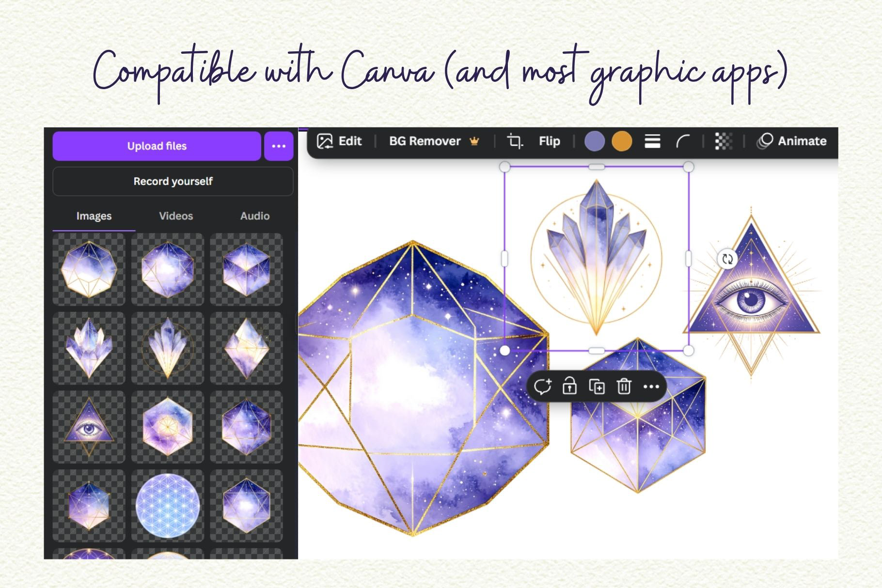Image resolution: width=882 pixels, height=588 pixels.
Task: Open the floating toolbar more options
Action: pyautogui.click(x=651, y=387)
